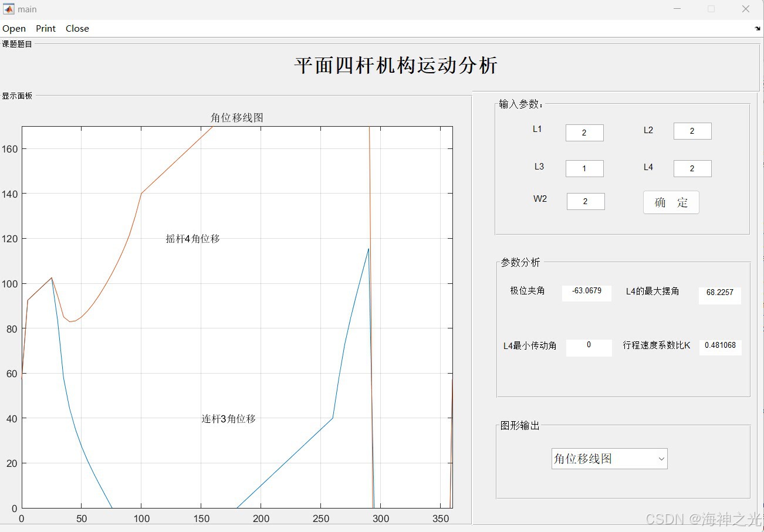The image size is (764, 532).
Task: Click the 参数分析 panel title
Action: pos(520,262)
